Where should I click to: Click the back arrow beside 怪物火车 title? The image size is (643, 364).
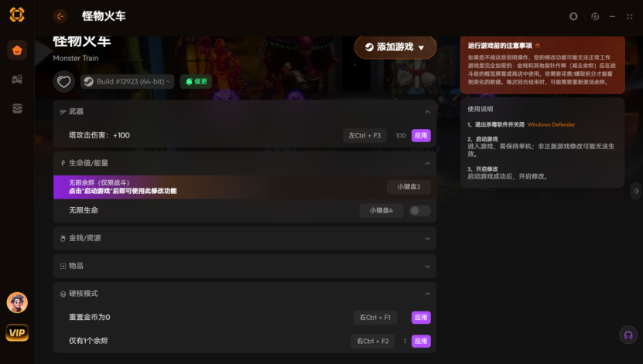point(60,16)
